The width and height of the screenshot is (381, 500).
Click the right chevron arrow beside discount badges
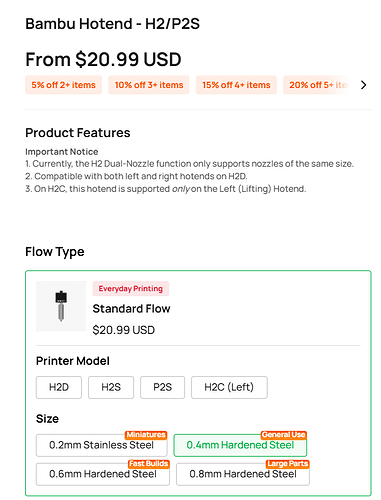[363, 85]
